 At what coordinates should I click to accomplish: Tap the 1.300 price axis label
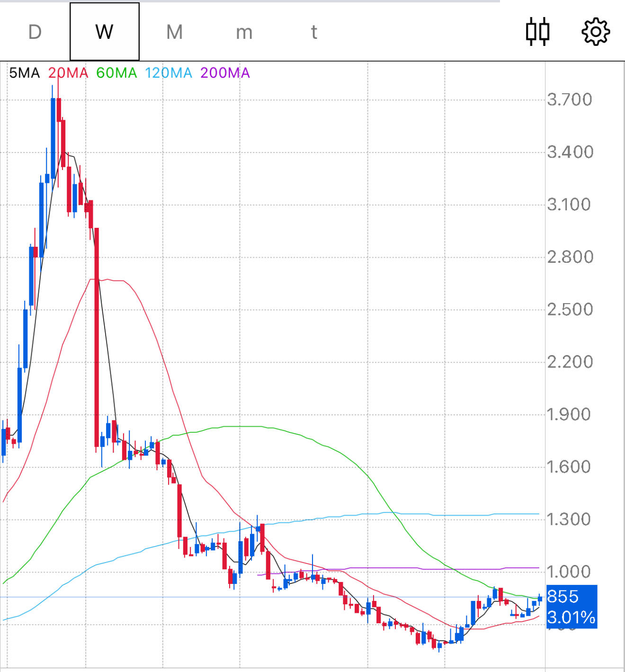pyautogui.click(x=569, y=520)
